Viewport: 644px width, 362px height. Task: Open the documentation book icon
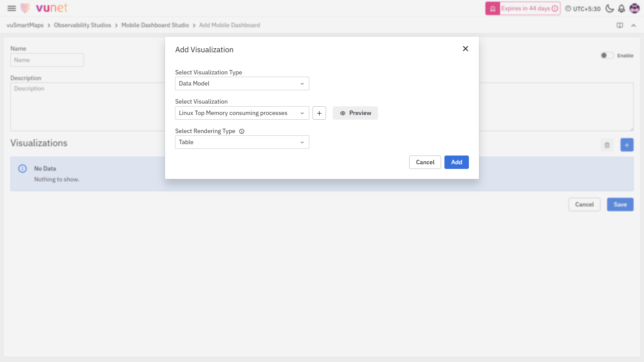tap(620, 25)
